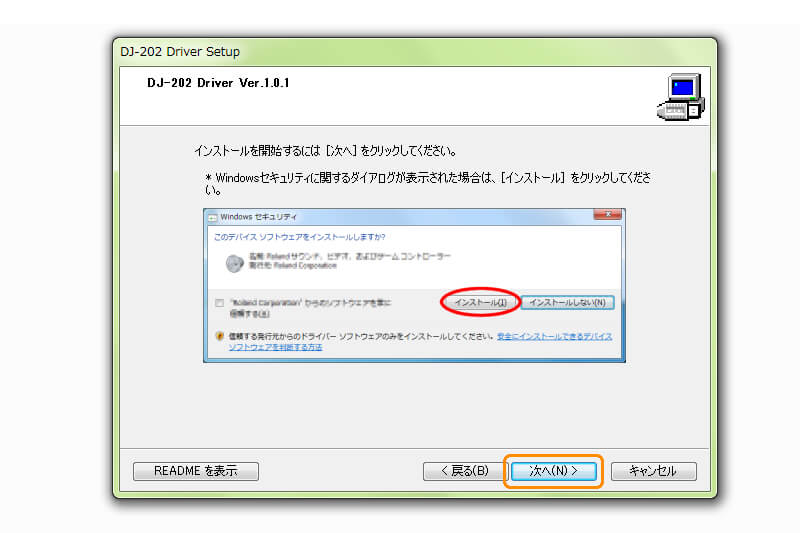Click the shield warning icon in security dialog
Image resolution: width=800 pixels, height=533 pixels.
[219, 336]
